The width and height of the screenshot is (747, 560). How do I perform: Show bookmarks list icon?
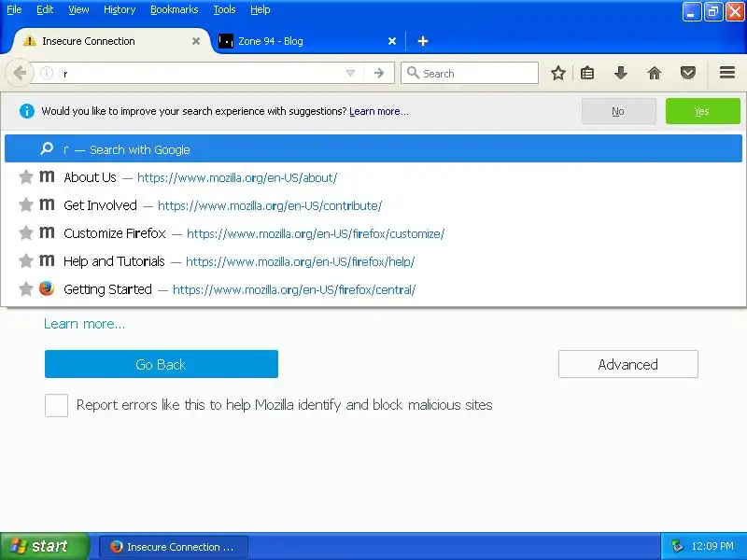(x=587, y=73)
